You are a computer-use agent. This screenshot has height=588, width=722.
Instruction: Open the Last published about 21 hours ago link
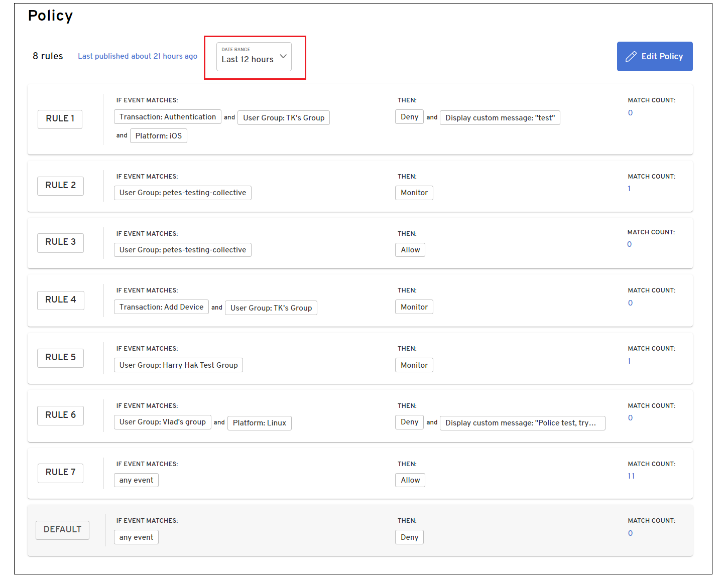click(x=137, y=56)
